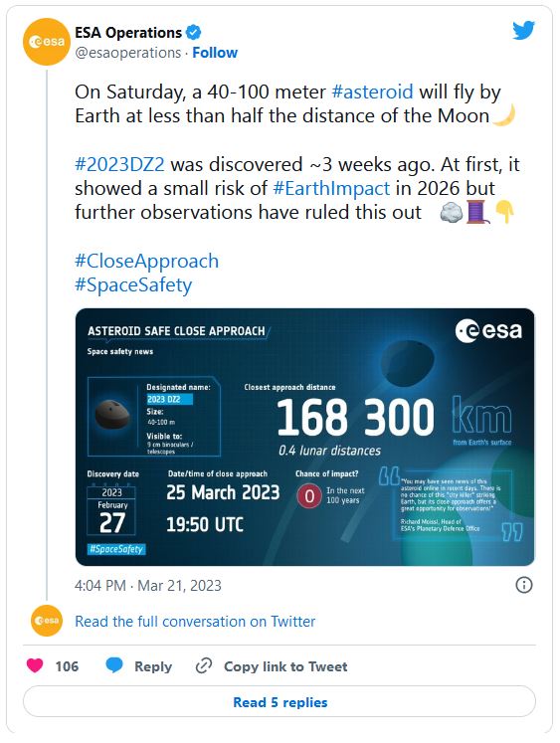Open the asteroid close approach infographic image

pyautogui.click(x=304, y=437)
